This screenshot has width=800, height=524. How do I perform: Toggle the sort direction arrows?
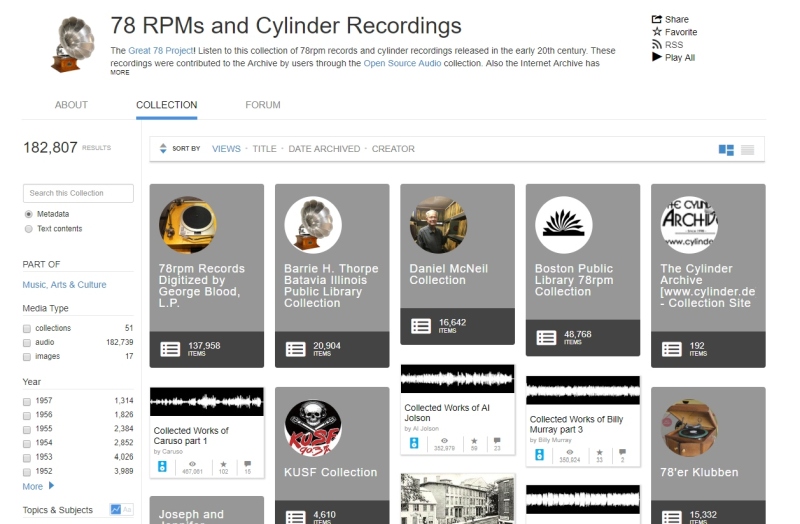click(x=163, y=148)
